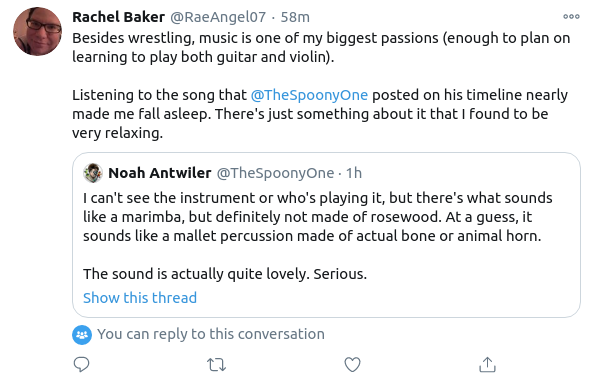The width and height of the screenshot is (591, 379).
Task: Click the Show this thread link
Action: tap(140, 298)
